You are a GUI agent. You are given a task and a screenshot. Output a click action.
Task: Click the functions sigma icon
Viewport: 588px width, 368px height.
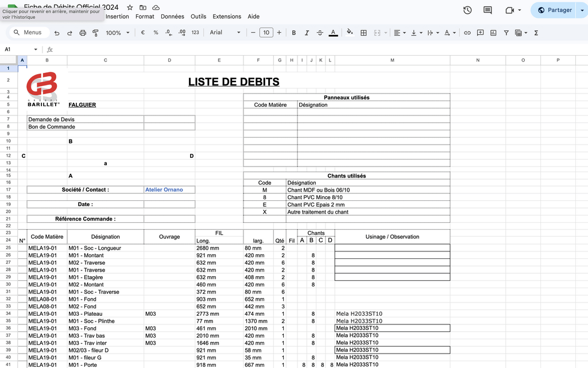(536, 33)
